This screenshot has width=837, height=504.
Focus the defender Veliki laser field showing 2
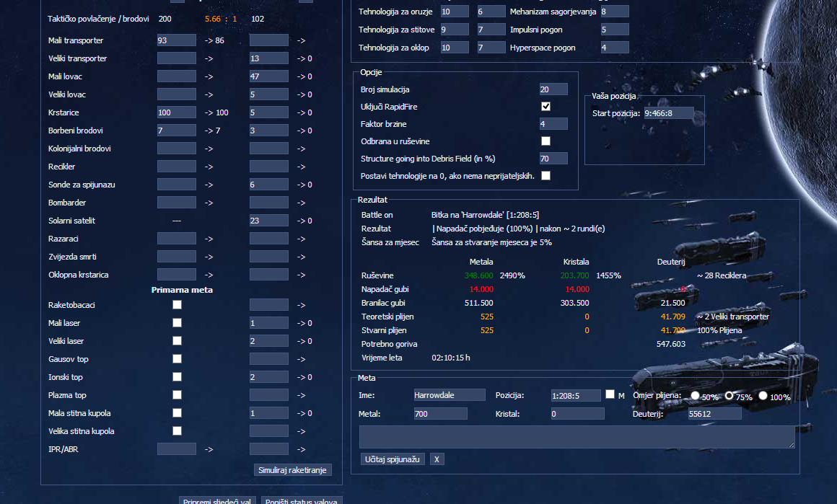[x=269, y=341]
